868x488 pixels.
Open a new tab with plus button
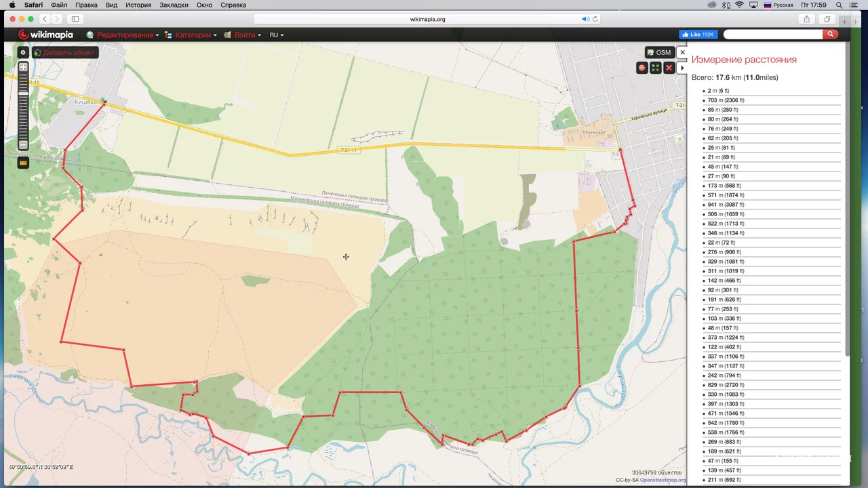click(x=845, y=22)
